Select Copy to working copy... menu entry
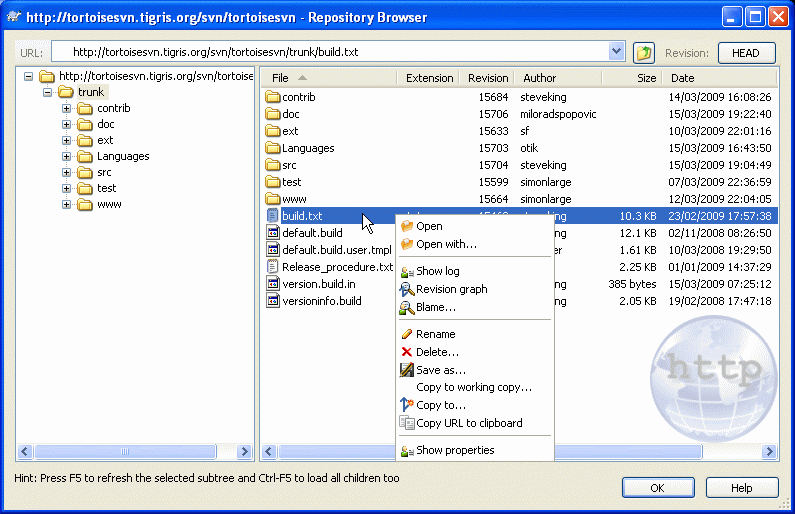Screen dimensions: 795x514 coord(475,387)
